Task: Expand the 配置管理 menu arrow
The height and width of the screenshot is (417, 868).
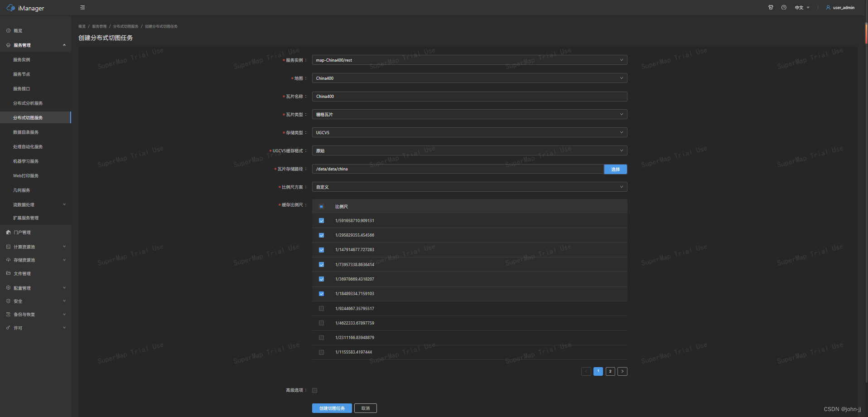Action: pyautogui.click(x=64, y=288)
